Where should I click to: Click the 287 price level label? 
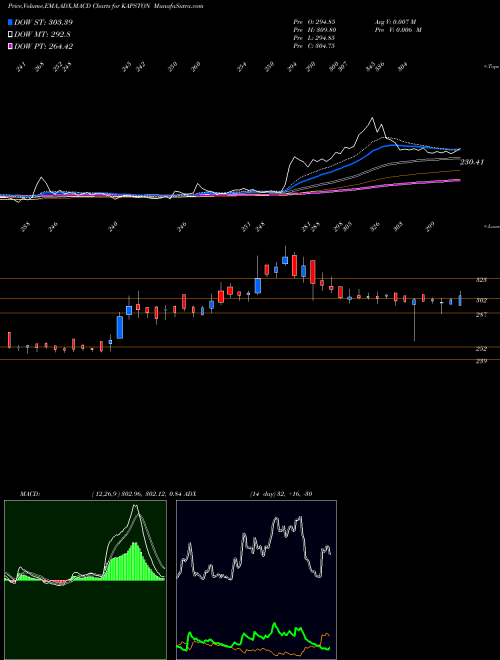pos(481,314)
